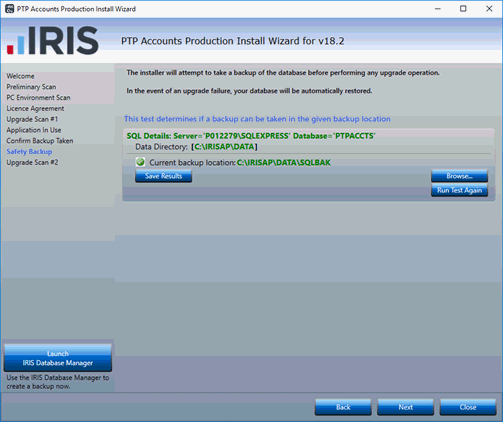Select Upgrade Scan #1 step
This screenshot has width=503, height=422.
32,119
